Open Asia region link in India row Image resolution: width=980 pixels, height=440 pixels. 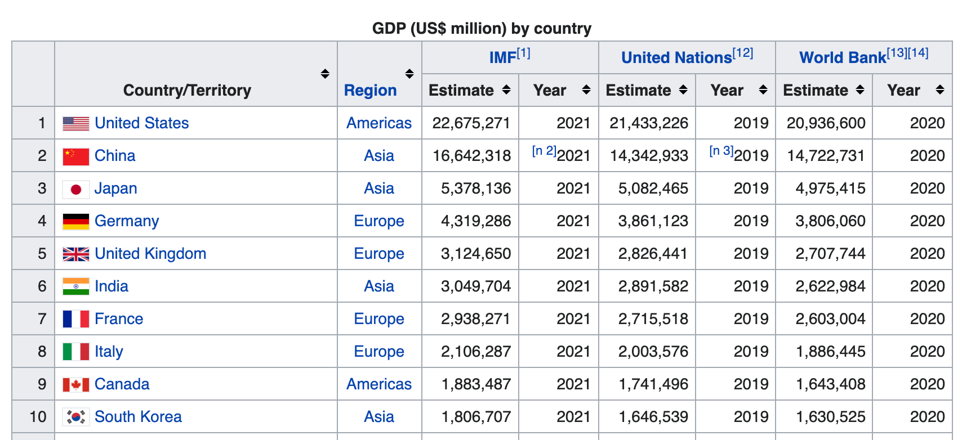tap(379, 286)
